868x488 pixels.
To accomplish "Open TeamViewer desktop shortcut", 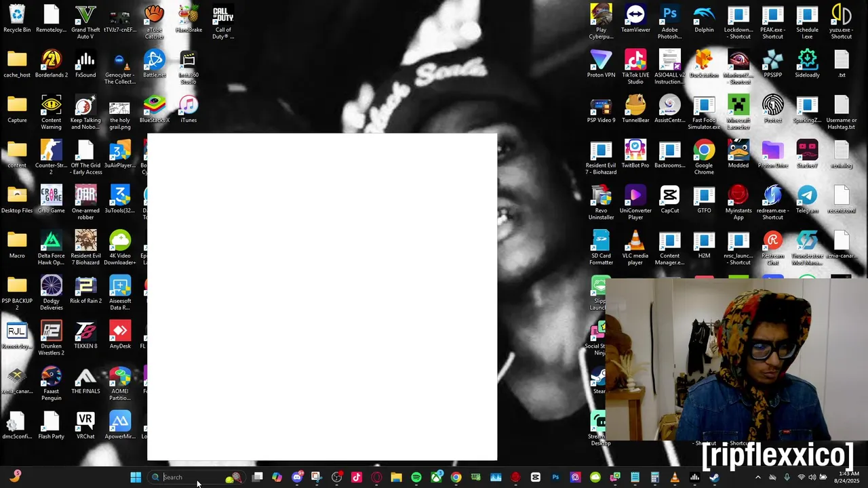I will coord(635,19).
